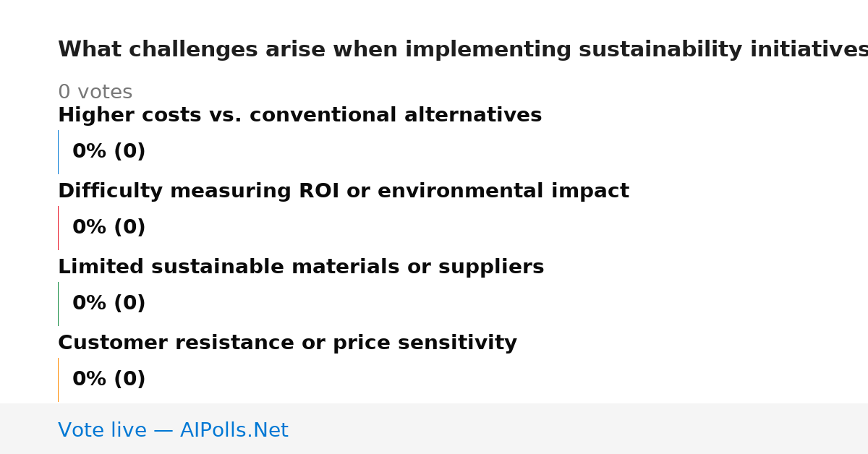Click the blue result bar for Higher costs
This screenshot has width=868, height=454.
pos(58,152)
